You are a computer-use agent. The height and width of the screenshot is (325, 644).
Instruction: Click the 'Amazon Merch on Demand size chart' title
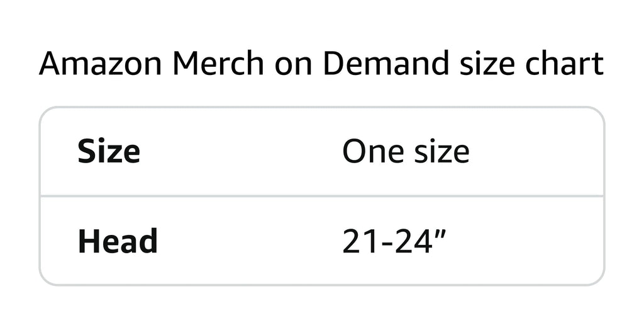coord(321,64)
